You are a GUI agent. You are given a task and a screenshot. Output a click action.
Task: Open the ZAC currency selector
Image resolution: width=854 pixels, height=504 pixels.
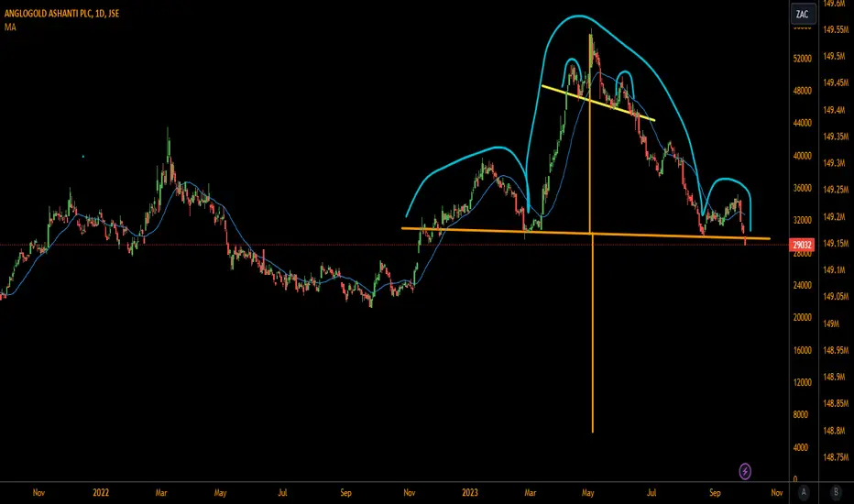803,14
